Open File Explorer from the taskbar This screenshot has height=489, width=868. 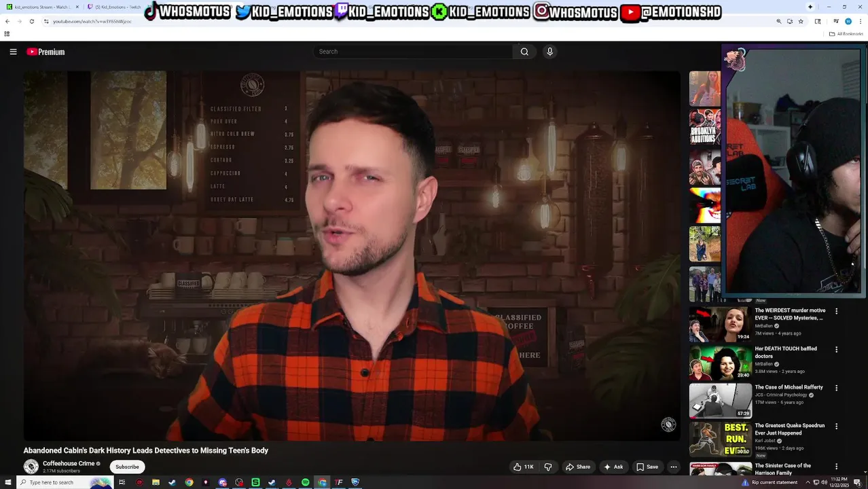coord(156,482)
